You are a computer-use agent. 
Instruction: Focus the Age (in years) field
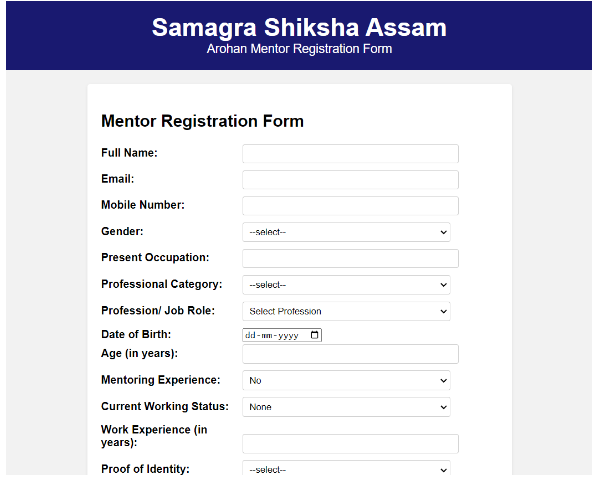pos(350,354)
